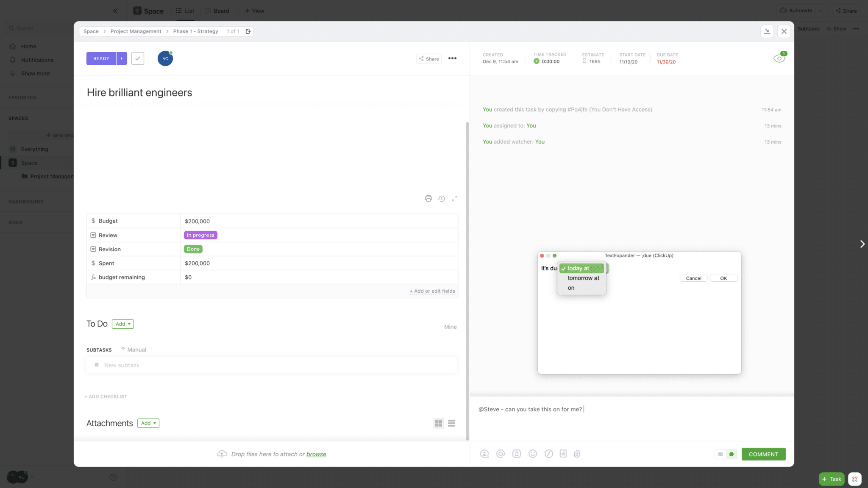Switch attachments to list view
The width and height of the screenshot is (868, 488).
(451, 423)
